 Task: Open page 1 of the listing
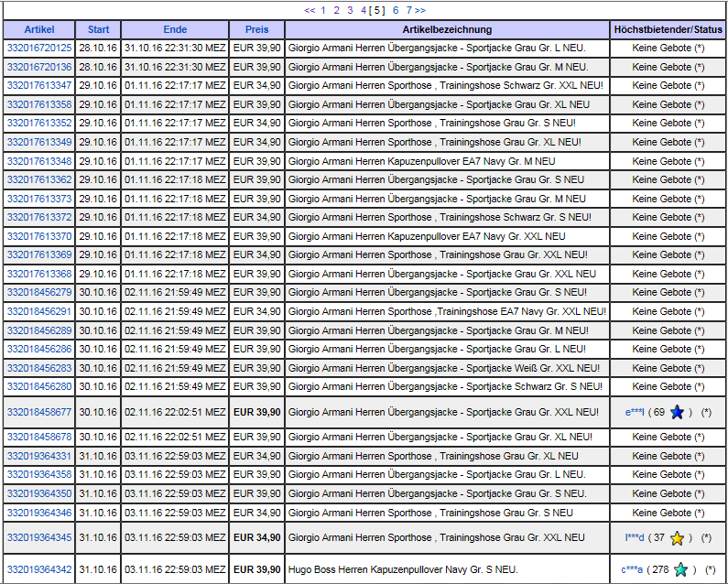pyautogui.click(x=323, y=10)
